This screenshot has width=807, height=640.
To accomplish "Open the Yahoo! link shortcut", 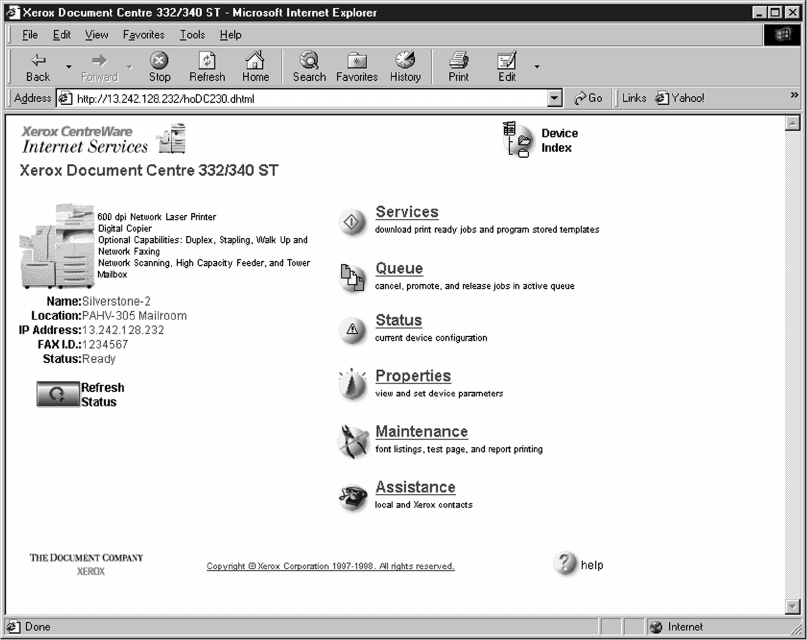I will [680, 98].
